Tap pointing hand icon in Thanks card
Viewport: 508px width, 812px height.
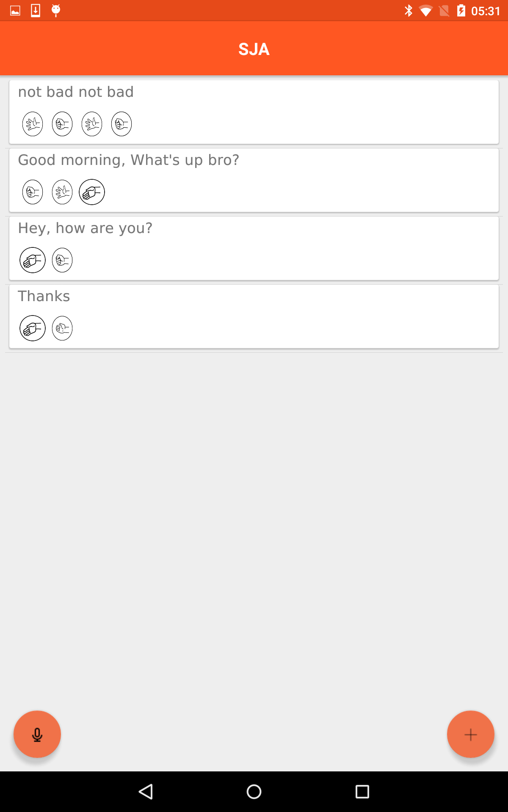pos(33,328)
